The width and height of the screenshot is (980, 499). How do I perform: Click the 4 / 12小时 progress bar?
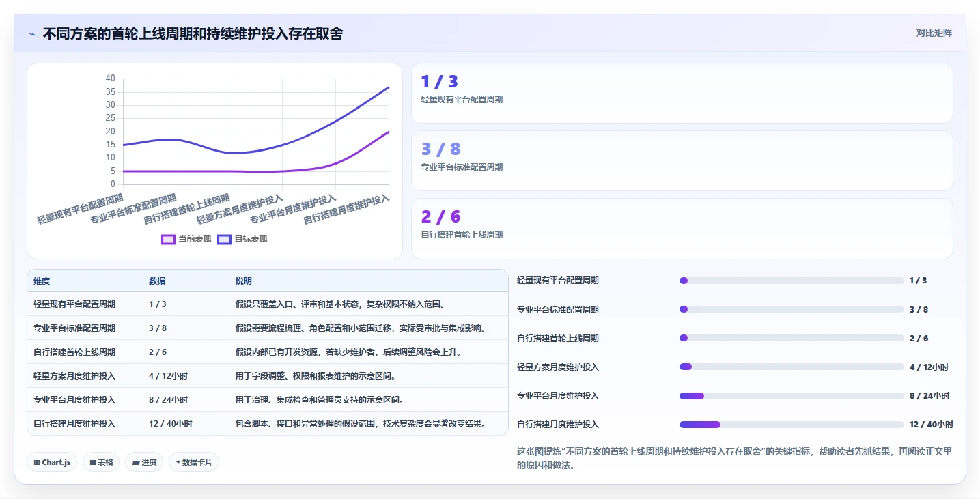point(792,367)
